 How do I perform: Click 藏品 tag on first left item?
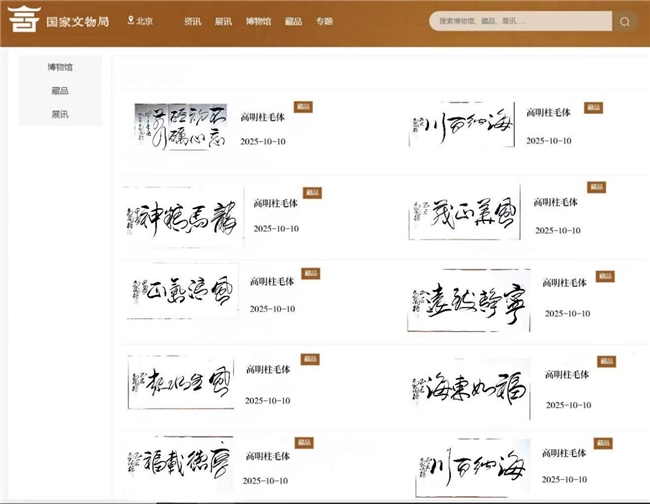click(x=302, y=106)
